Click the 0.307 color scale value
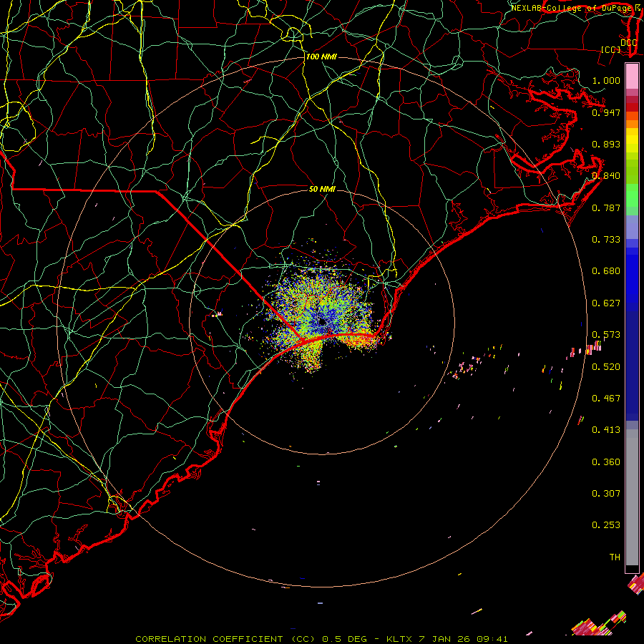Image resolution: width=644 pixels, height=644 pixels. pyautogui.click(x=606, y=494)
